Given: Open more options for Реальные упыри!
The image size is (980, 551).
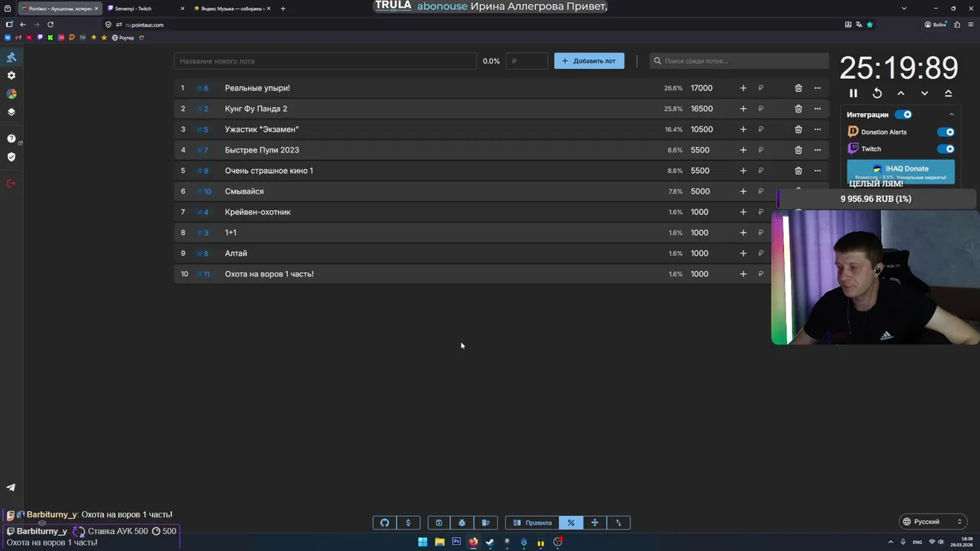Looking at the screenshot, I should (x=817, y=88).
